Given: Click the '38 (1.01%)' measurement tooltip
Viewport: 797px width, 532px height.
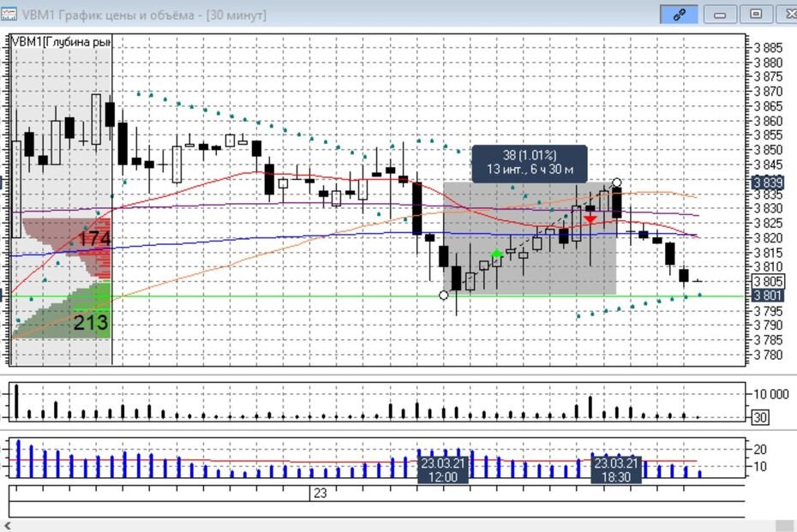Looking at the screenshot, I should (x=530, y=163).
